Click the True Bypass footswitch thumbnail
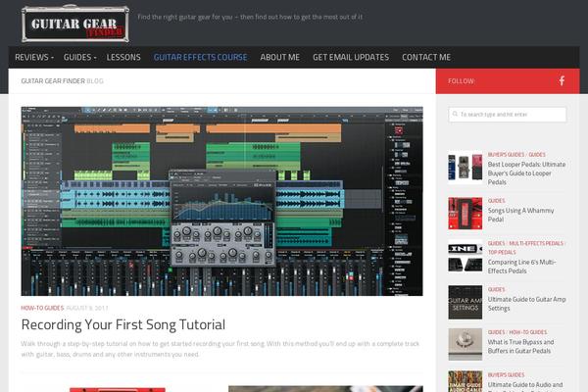 [465, 344]
